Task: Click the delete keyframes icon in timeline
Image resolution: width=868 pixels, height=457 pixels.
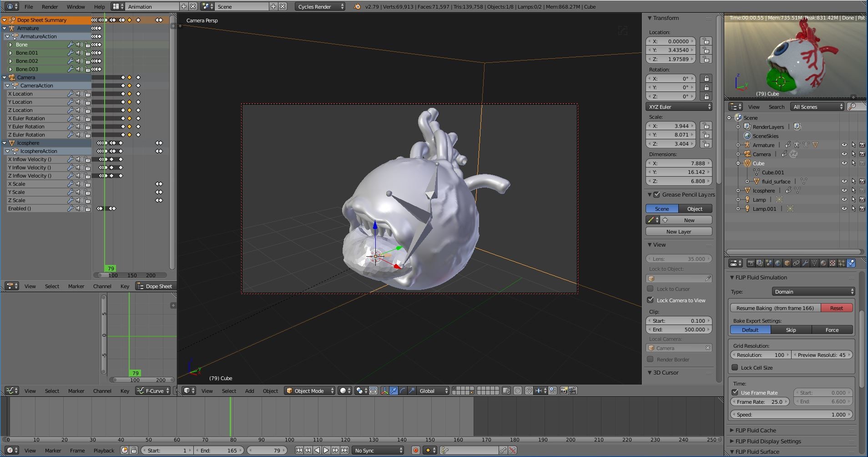Action: (512, 450)
